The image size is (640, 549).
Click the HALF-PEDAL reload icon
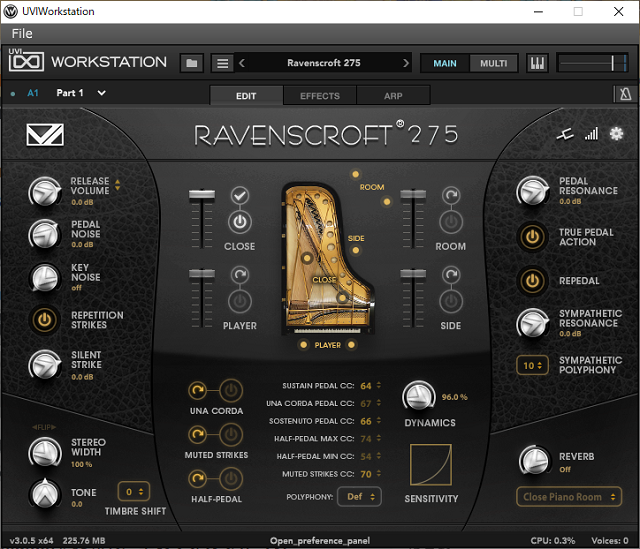pos(198,478)
